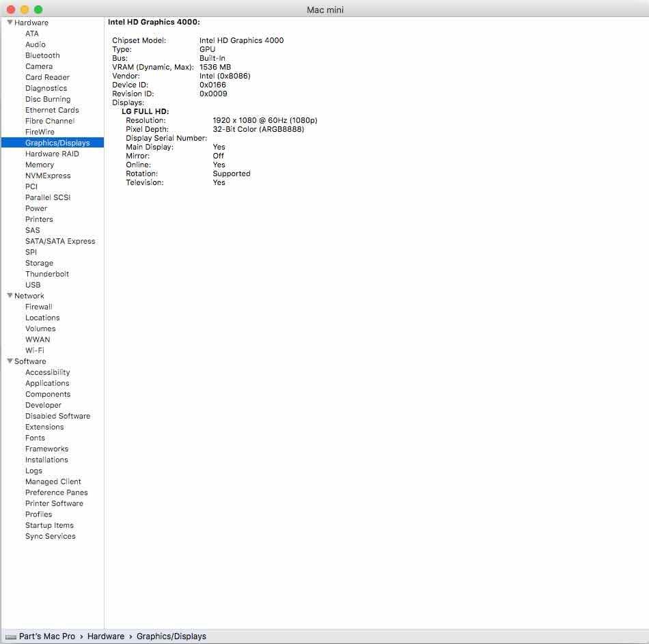
Task: Click the LG FULL HD display heading
Action: tap(145, 112)
